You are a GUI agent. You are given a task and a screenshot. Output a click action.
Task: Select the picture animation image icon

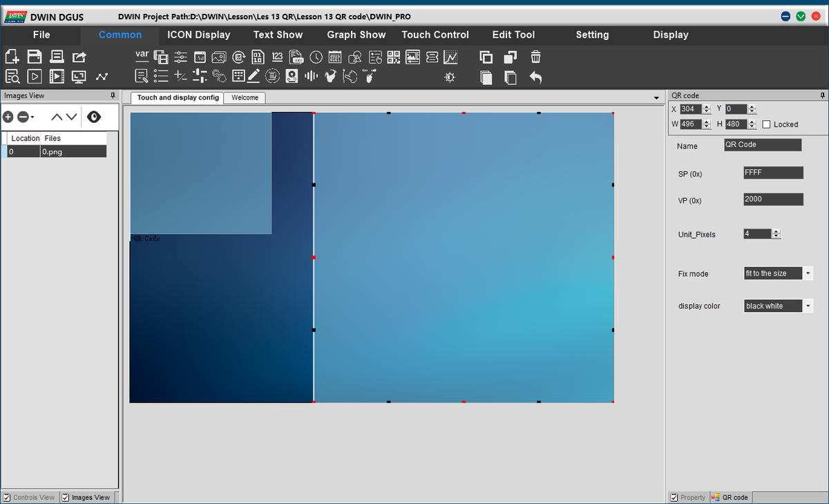219,57
